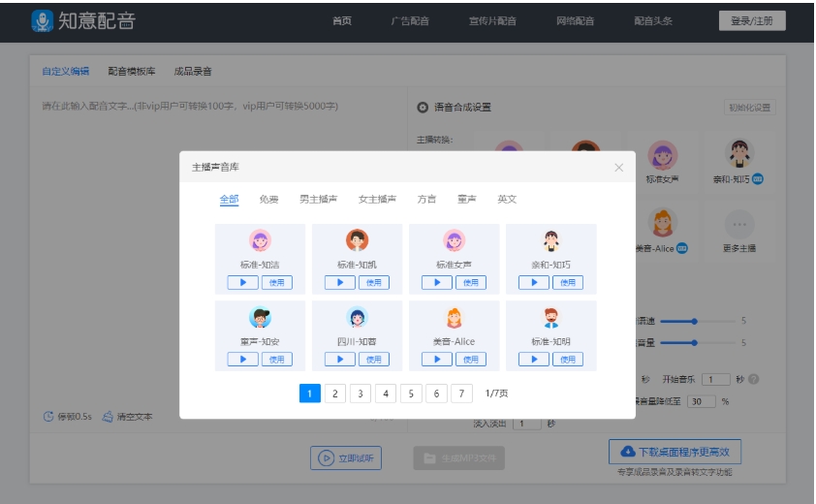This screenshot has width=816, height=504.
Task: Click the 开始音乐 seconds input field
Action: point(715,380)
